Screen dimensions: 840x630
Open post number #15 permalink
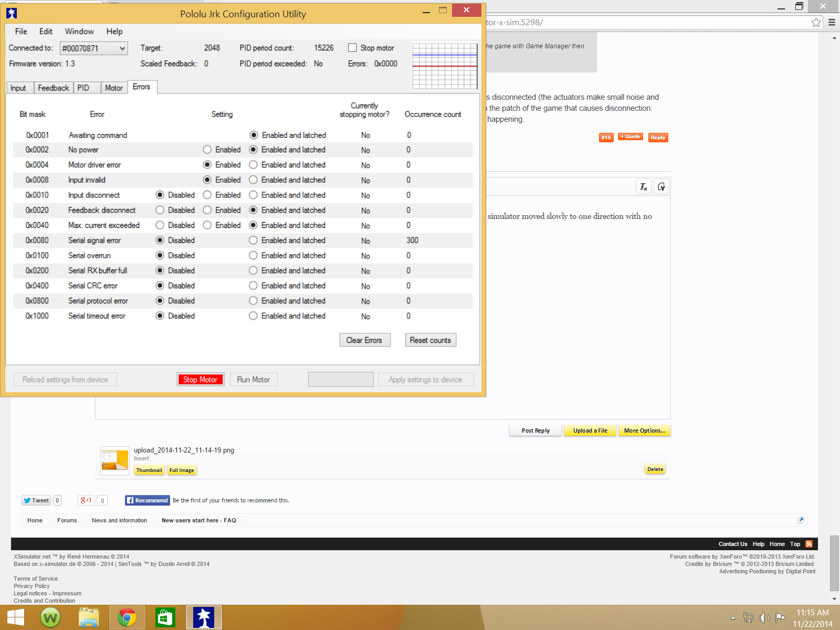(x=606, y=138)
